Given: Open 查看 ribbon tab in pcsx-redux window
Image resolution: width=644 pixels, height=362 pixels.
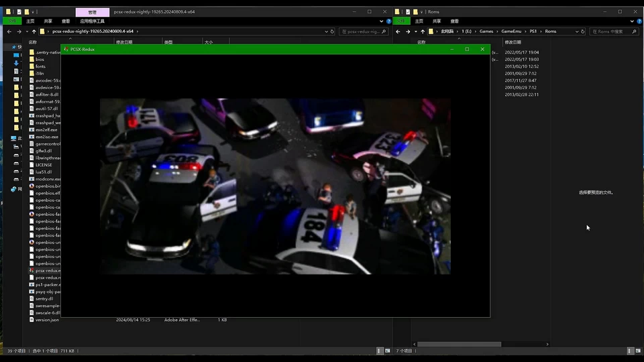Looking at the screenshot, I should pyautogui.click(x=66, y=21).
